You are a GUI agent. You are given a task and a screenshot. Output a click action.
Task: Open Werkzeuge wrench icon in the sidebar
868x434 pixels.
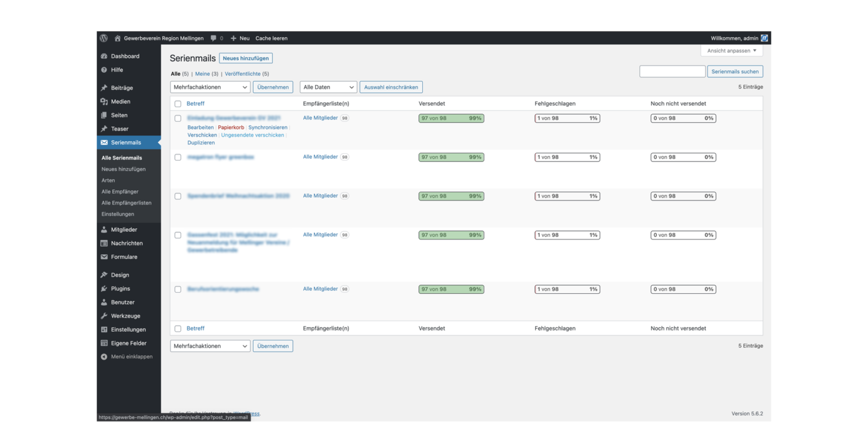[104, 316]
